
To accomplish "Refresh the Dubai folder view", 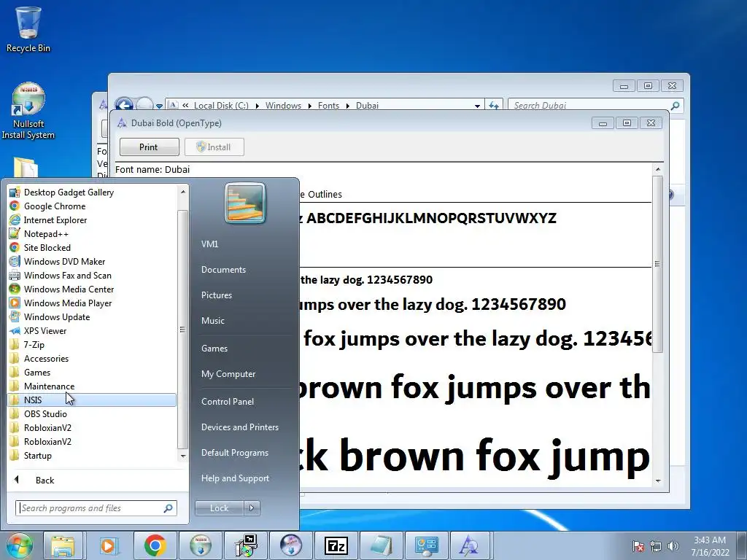I will (x=494, y=105).
